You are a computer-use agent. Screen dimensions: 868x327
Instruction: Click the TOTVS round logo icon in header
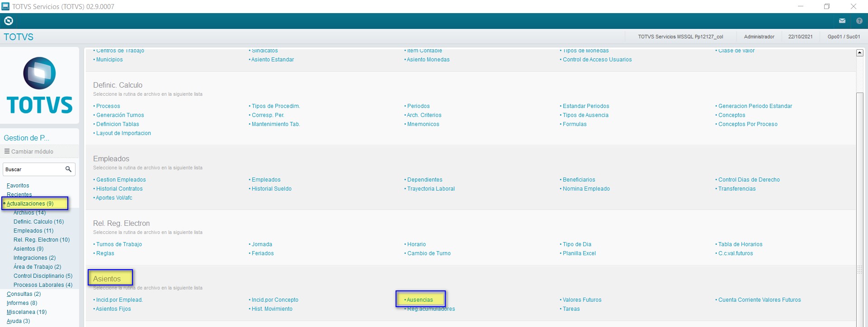pos(9,21)
